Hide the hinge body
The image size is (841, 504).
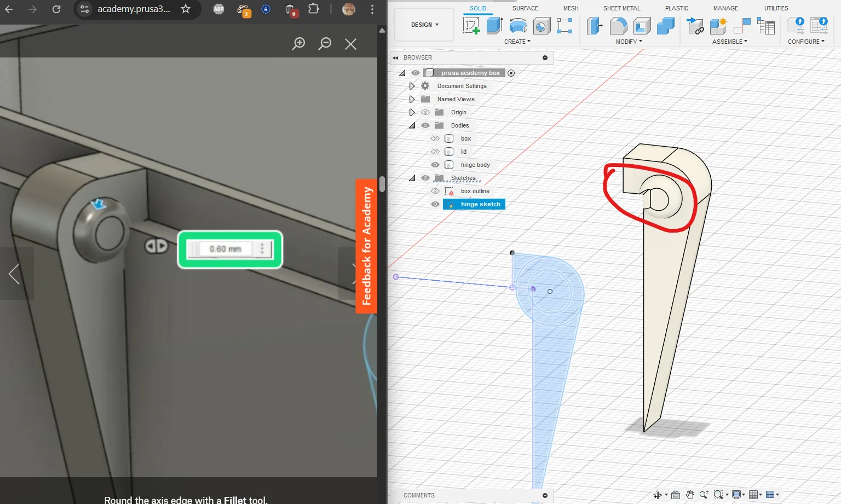point(435,165)
